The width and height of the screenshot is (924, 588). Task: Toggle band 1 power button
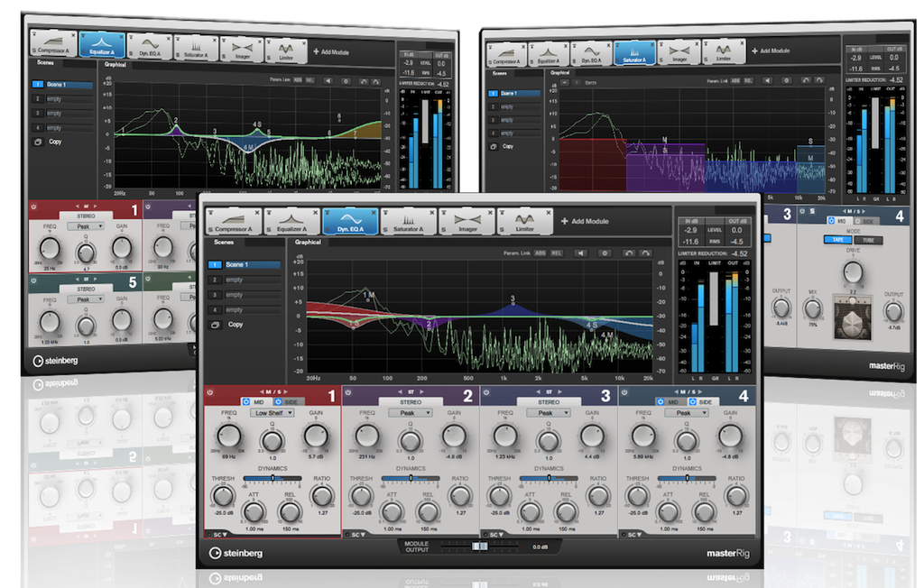pyautogui.click(x=209, y=392)
